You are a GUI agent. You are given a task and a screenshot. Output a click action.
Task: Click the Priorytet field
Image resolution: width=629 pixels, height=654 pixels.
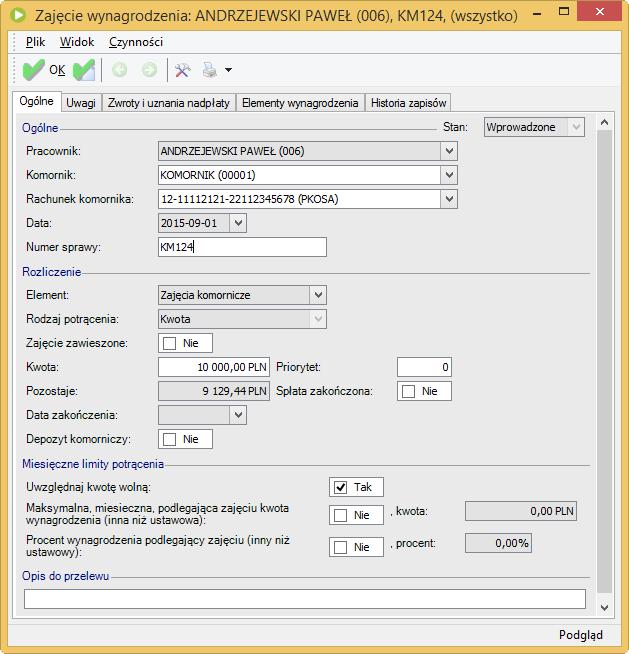[x=424, y=367]
